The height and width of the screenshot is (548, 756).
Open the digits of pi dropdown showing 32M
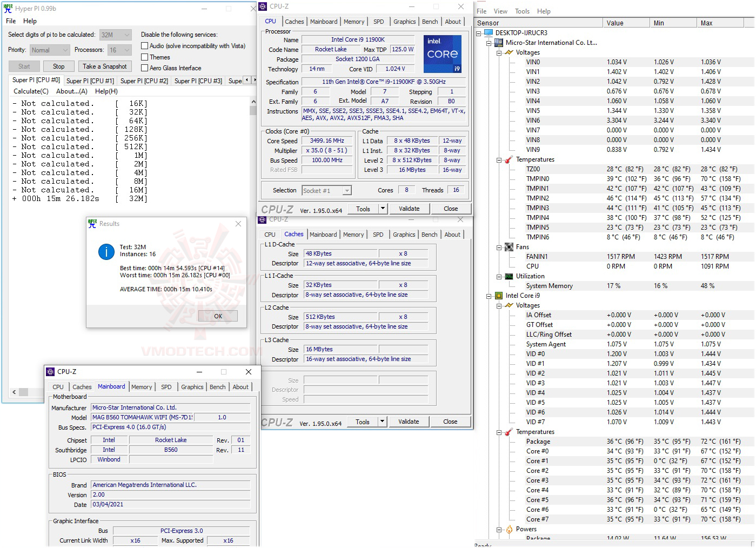tap(116, 35)
